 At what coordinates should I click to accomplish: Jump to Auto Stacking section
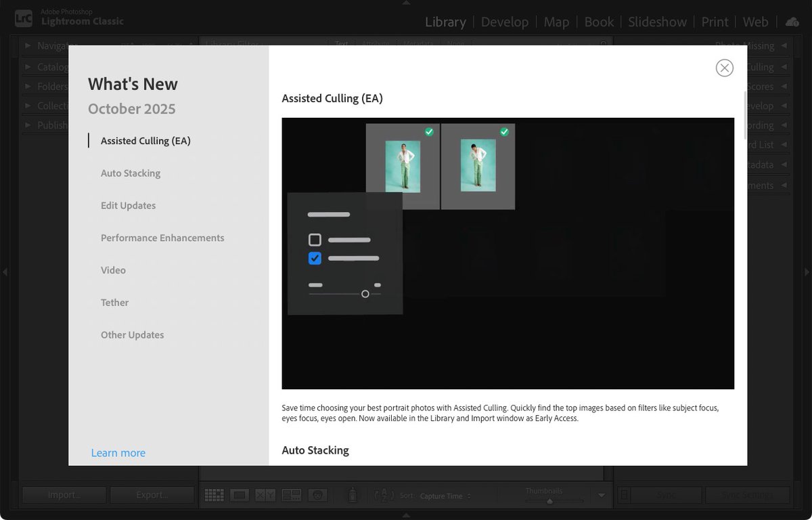pos(131,173)
